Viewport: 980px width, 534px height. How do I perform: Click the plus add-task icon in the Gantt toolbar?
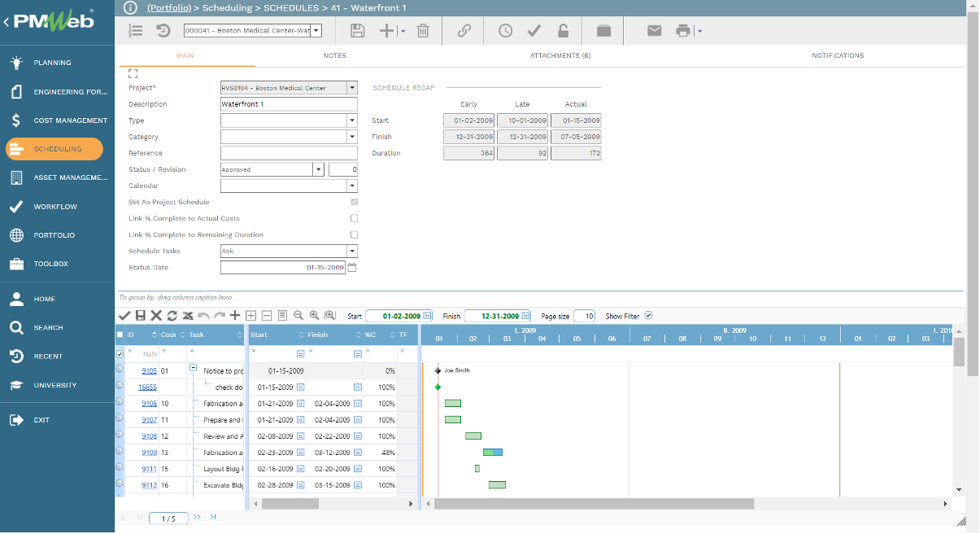(x=235, y=316)
